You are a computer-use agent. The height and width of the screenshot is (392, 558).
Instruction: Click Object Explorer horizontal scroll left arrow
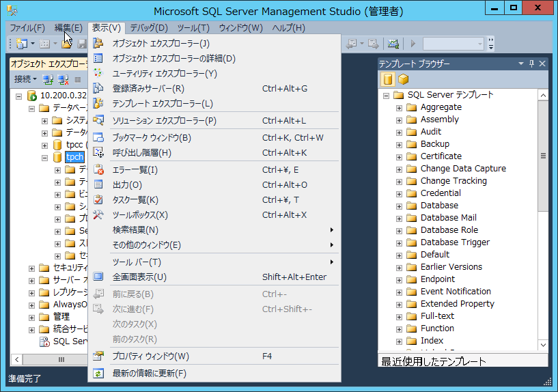pyautogui.click(x=16, y=359)
